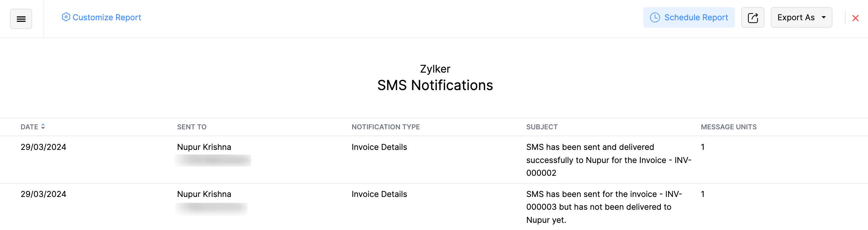Open the hamburger navigation menu
Image resolution: width=868 pixels, height=230 pixels.
click(x=21, y=19)
